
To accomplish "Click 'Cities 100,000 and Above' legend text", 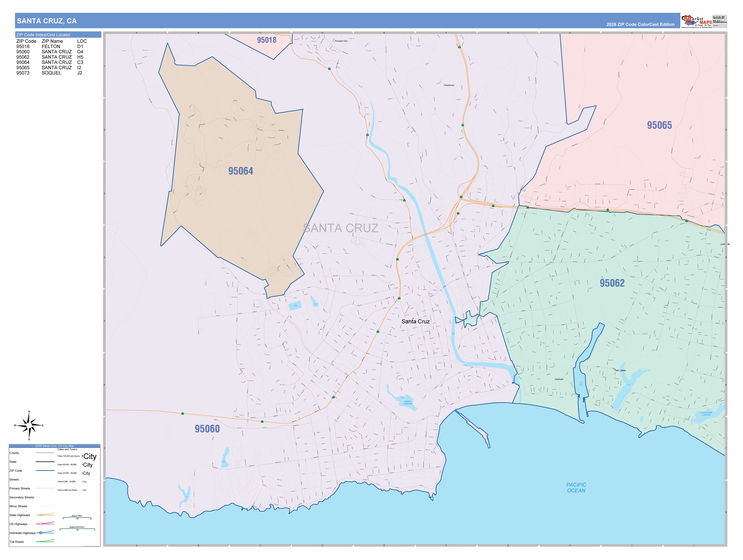I will click(68, 456).
